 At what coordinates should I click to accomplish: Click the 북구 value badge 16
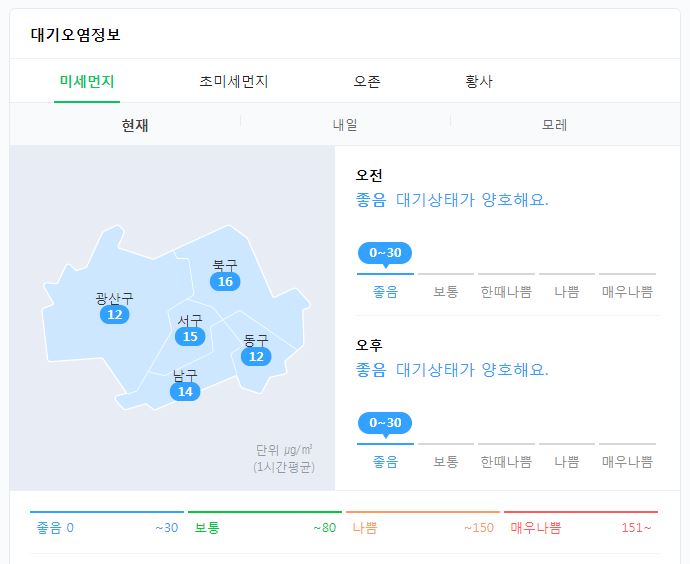pyautogui.click(x=225, y=282)
